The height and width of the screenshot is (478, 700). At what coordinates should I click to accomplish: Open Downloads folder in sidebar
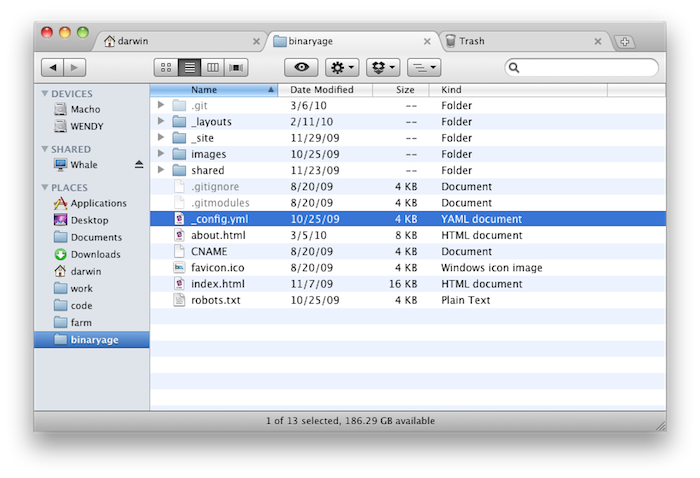point(95,254)
